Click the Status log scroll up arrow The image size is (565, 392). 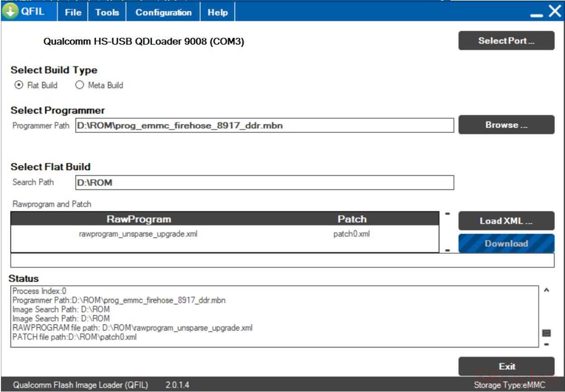[x=546, y=290]
